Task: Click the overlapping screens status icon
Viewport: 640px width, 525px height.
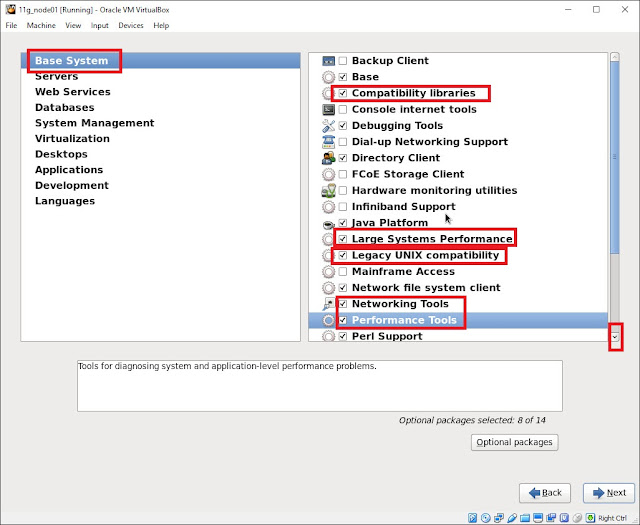Action: tap(551, 518)
